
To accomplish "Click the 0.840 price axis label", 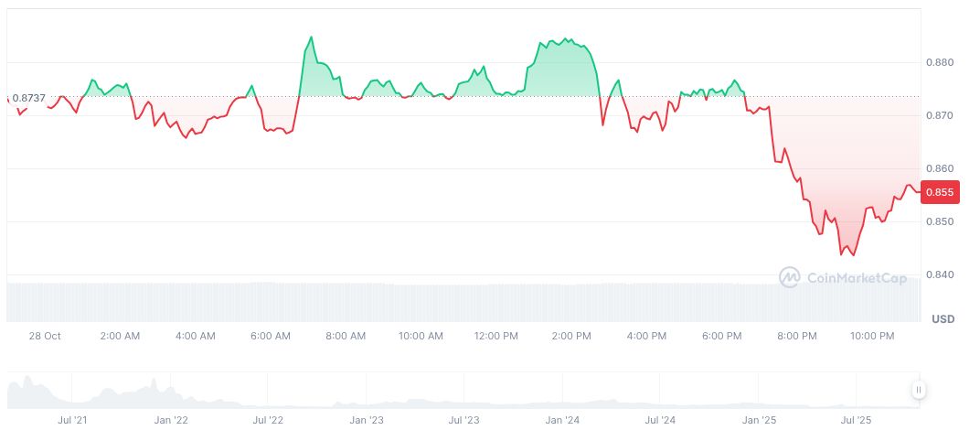I will (x=939, y=275).
